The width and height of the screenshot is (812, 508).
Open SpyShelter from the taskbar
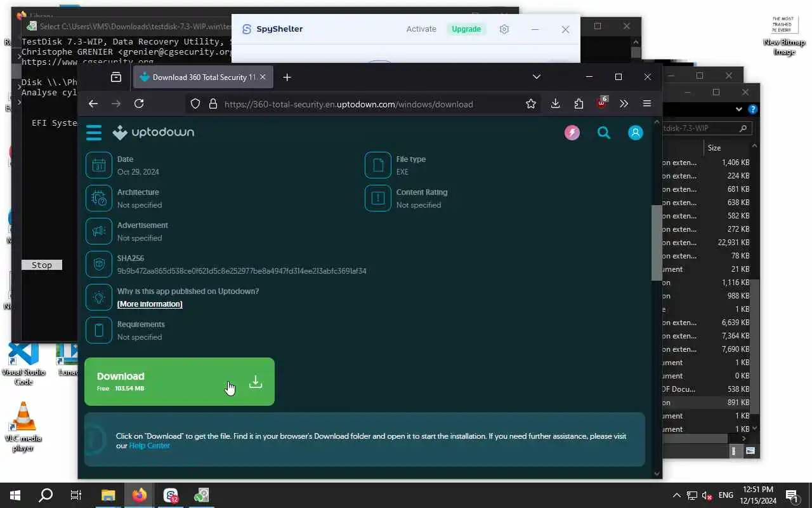click(x=171, y=495)
